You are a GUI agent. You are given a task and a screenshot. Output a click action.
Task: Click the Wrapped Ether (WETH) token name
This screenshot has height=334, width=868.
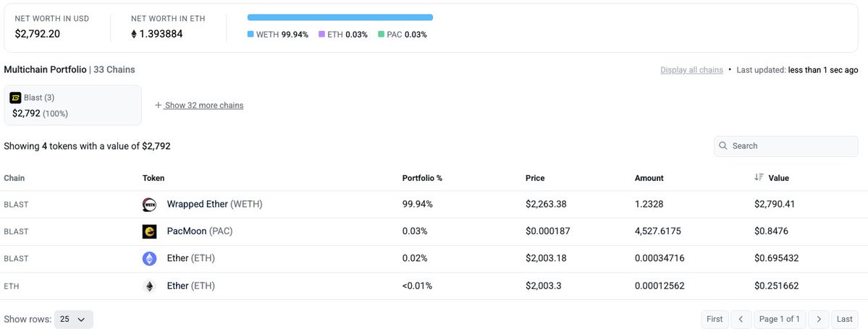click(x=215, y=204)
